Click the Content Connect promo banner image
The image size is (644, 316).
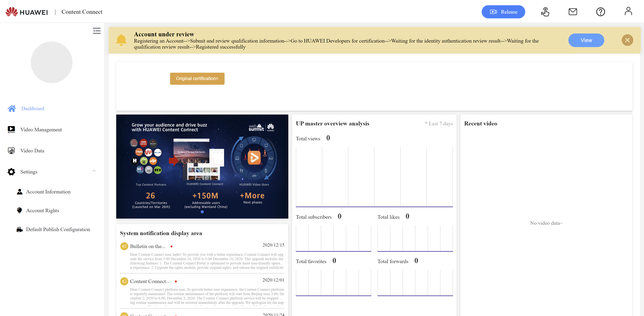click(x=202, y=166)
